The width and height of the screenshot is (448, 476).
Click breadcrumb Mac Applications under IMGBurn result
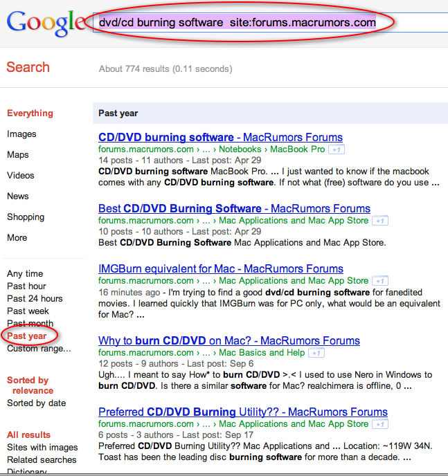(294, 281)
